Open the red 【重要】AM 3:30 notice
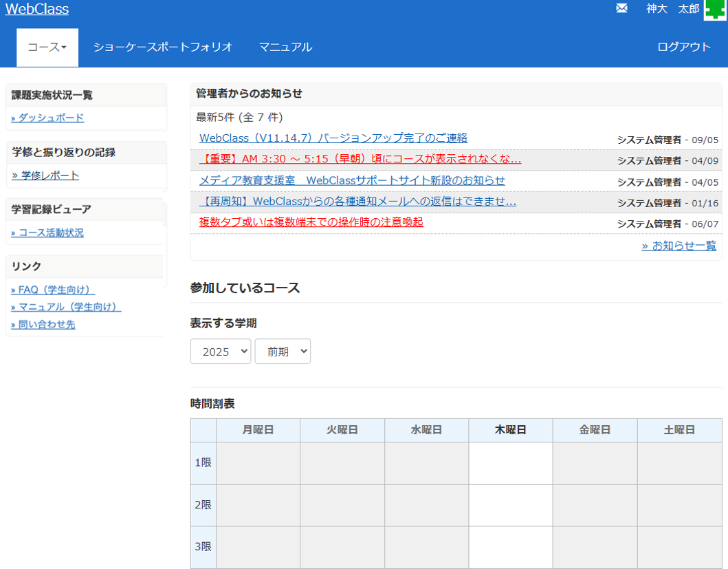Viewport: 728px width, 569px height. tap(360, 160)
